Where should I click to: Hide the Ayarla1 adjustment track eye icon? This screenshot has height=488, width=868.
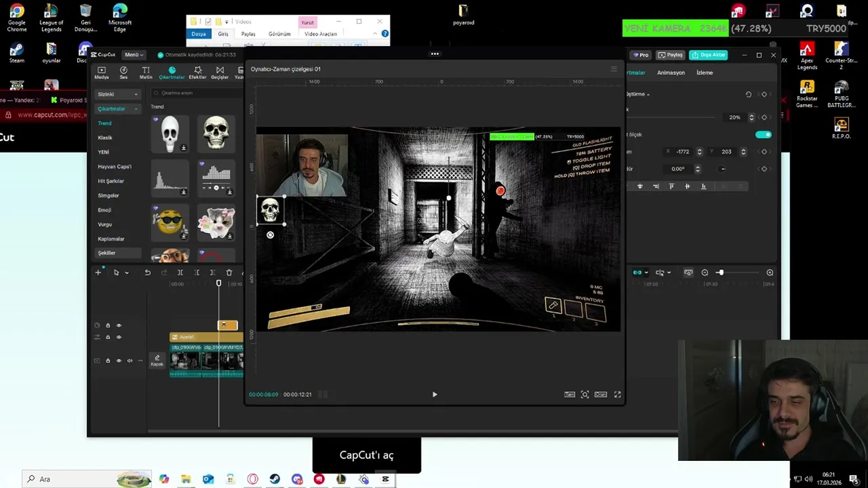(x=119, y=337)
